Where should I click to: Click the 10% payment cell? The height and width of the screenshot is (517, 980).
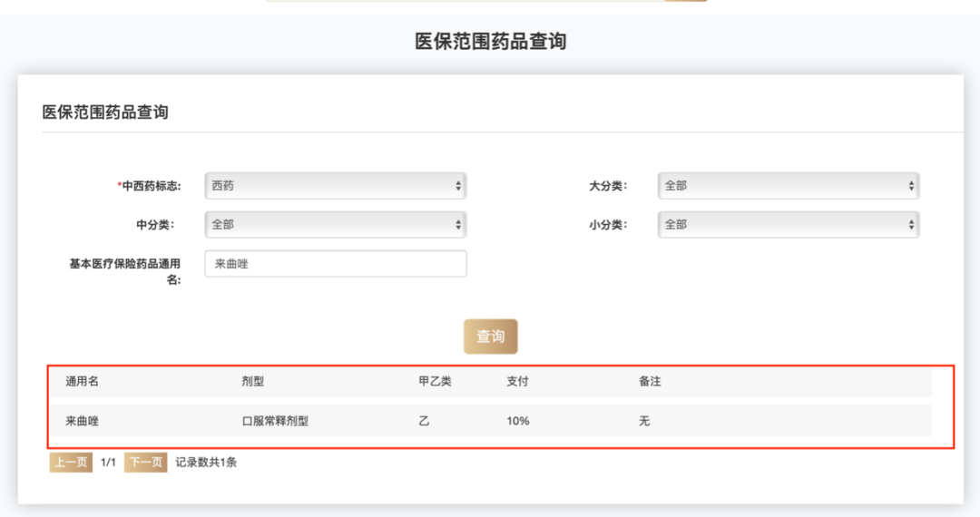click(517, 421)
